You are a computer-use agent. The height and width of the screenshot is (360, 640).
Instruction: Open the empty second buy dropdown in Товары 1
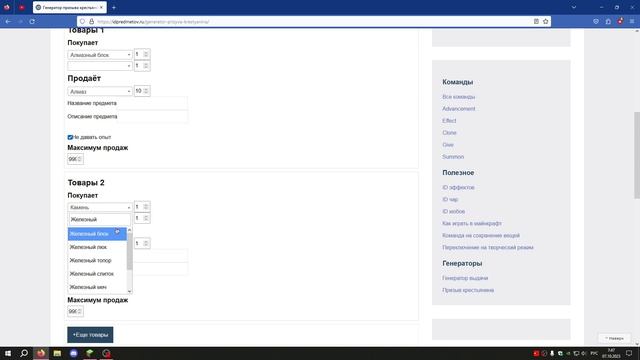pyautogui.click(x=100, y=66)
